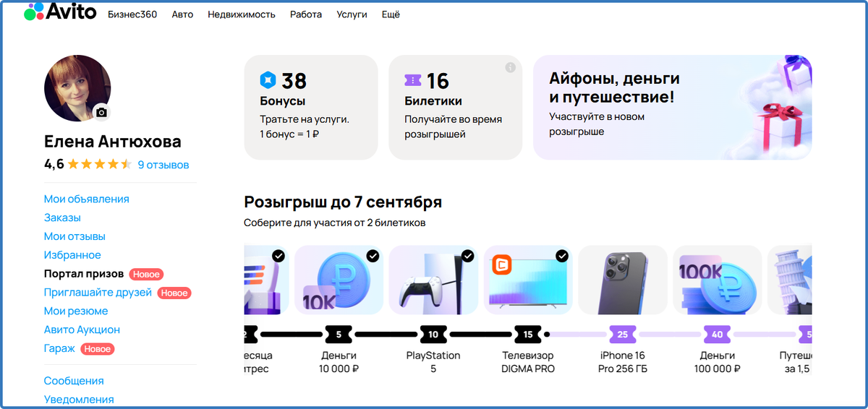Open Избранное in sidebar
The image size is (868, 409).
click(x=72, y=255)
